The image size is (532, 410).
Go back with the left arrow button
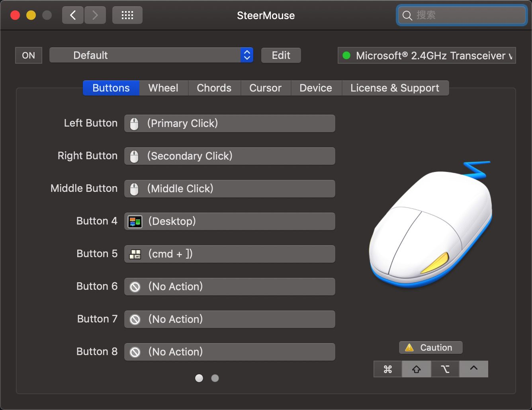[73, 16]
